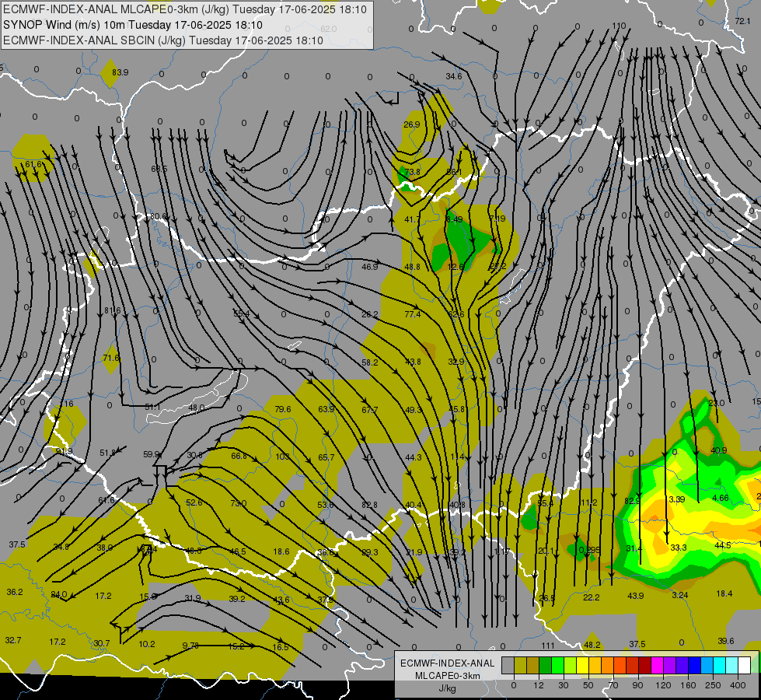Select the SYNOP Wind 10m header line

pyautogui.click(x=132, y=25)
